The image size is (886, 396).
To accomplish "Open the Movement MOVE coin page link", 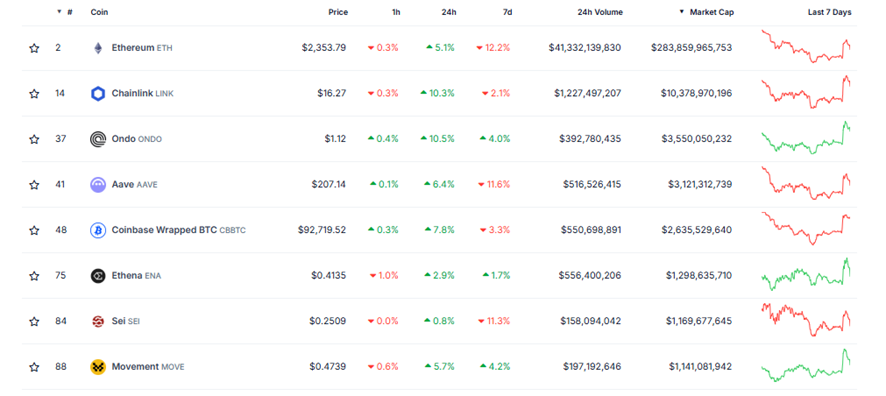I will point(148,367).
